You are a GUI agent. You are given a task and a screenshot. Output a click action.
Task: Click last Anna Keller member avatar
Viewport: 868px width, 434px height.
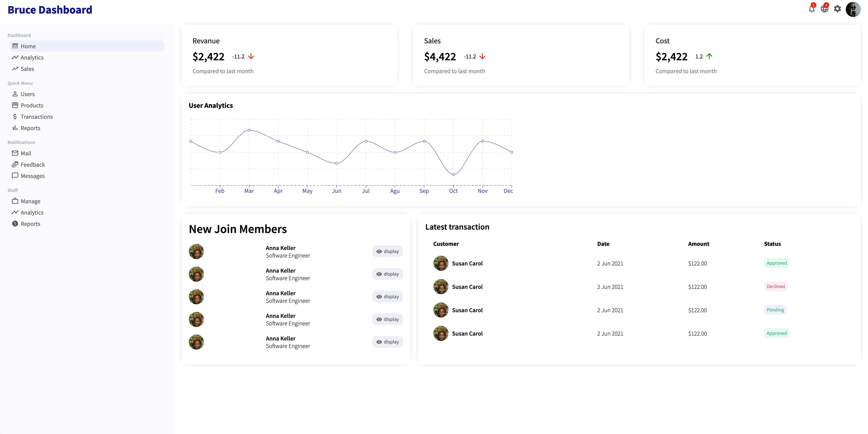point(196,342)
